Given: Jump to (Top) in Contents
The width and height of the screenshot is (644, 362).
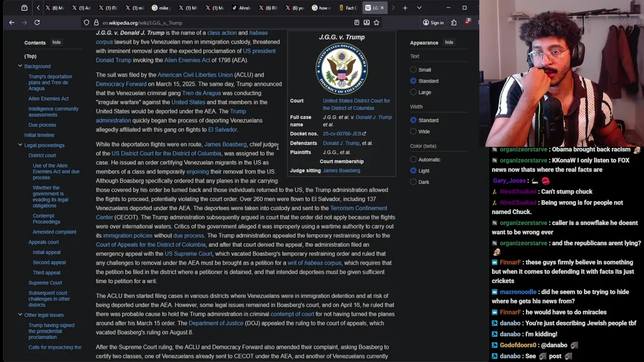Looking at the screenshot, I should point(30,56).
